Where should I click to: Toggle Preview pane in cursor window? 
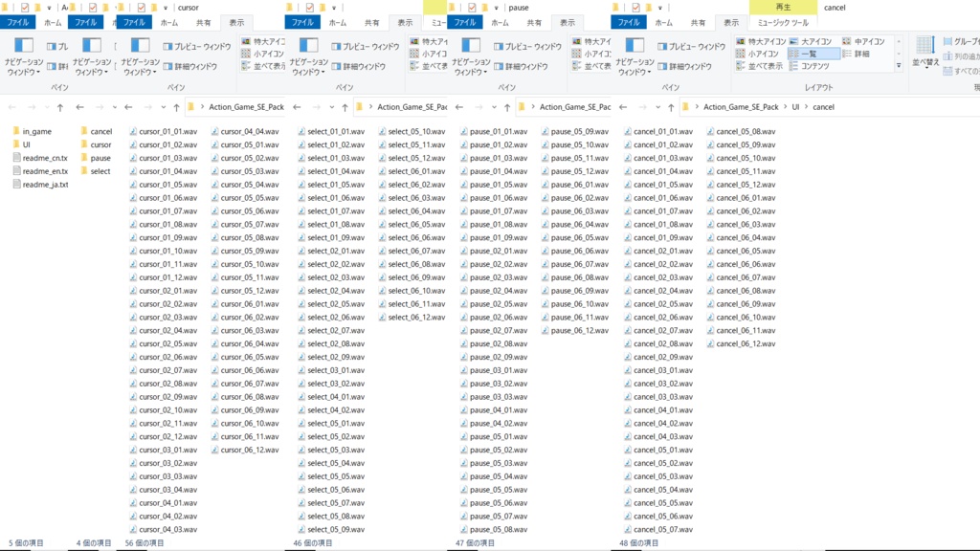(197, 46)
